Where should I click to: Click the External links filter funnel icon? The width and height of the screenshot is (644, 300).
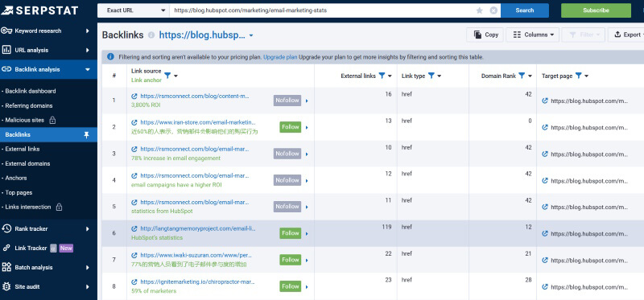[x=382, y=76]
